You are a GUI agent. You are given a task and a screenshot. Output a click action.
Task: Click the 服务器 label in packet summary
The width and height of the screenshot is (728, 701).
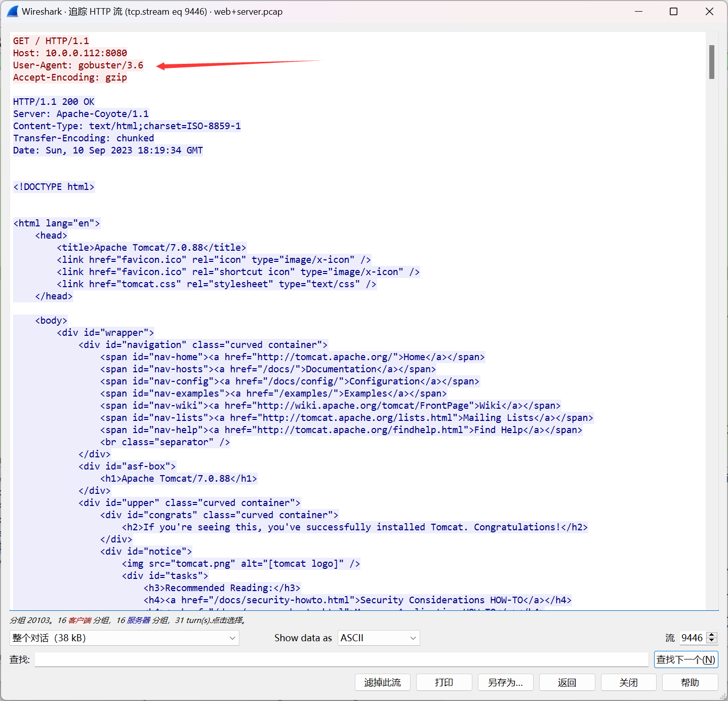(x=138, y=620)
